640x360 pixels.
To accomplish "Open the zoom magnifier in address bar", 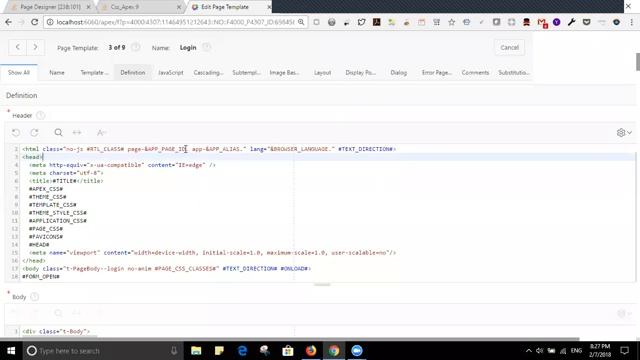I will pyautogui.click(x=301, y=22).
